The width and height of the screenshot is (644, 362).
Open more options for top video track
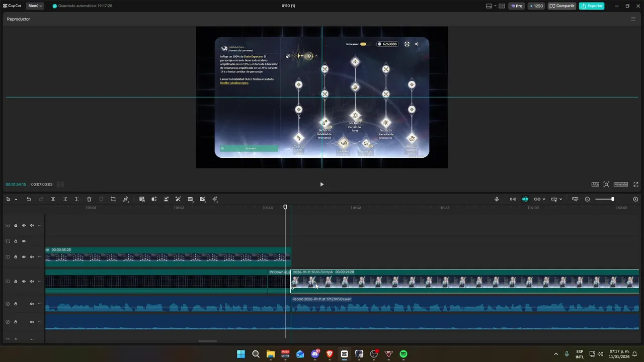pyautogui.click(x=40, y=225)
